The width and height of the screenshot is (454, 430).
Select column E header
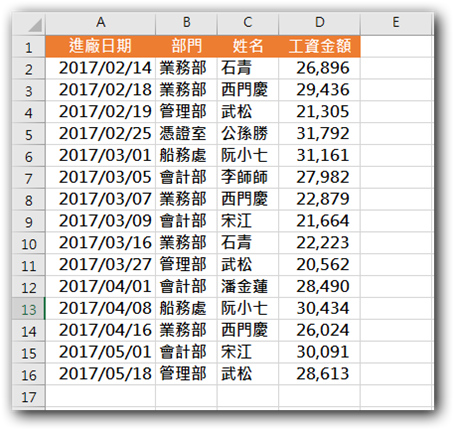396,23
